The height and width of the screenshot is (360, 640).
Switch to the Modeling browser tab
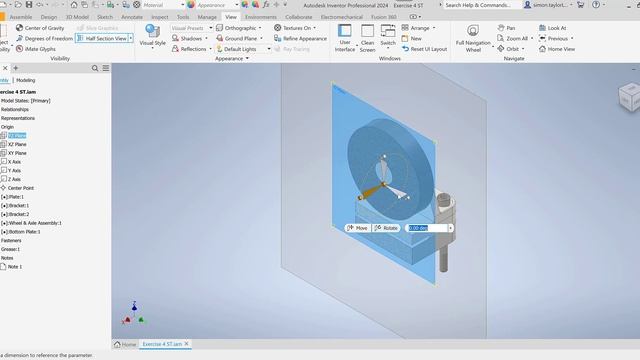click(26, 80)
